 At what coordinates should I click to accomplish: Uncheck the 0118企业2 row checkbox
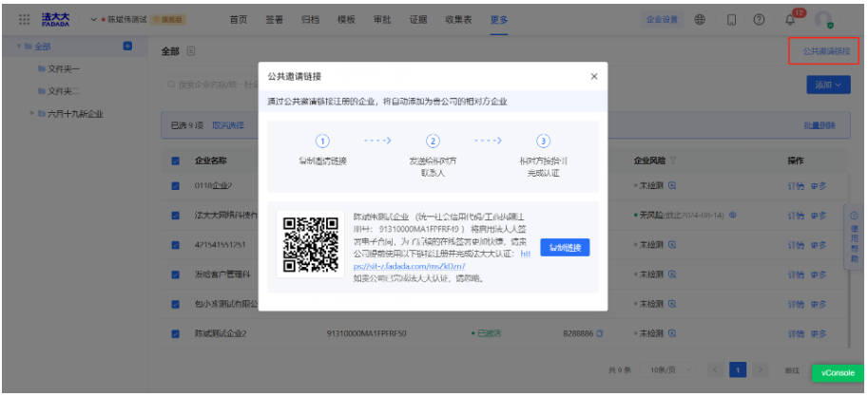[176, 186]
